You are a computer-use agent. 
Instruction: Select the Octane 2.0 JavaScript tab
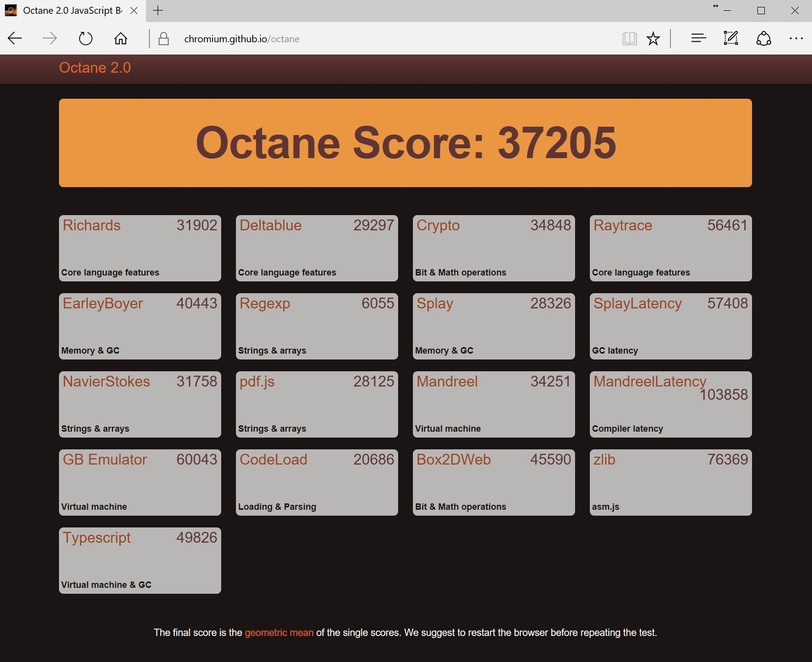(x=72, y=10)
